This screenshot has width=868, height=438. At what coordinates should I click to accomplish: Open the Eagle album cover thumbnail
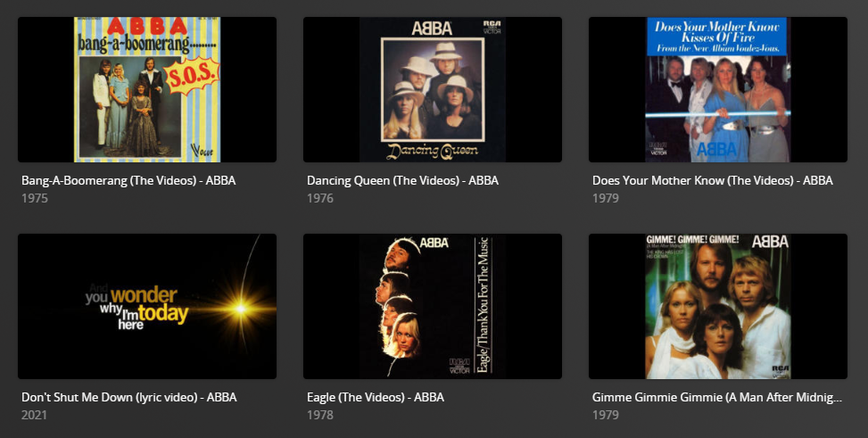pos(433,306)
